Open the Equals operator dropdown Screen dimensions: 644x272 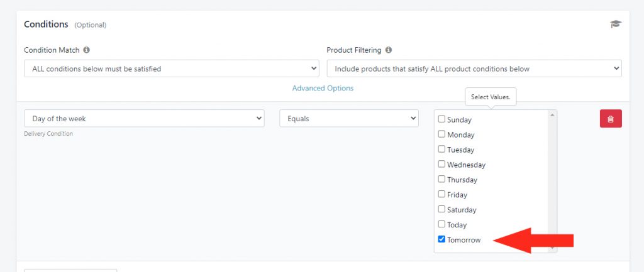click(x=349, y=118)
